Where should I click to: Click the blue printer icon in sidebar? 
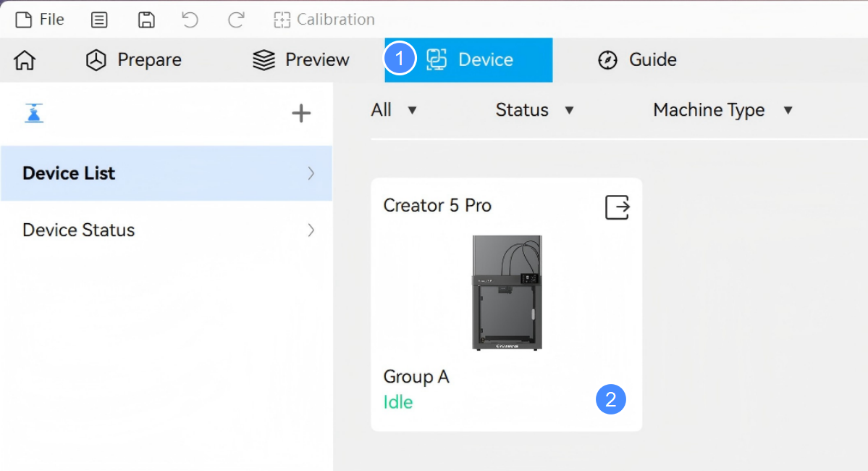click(x=34, y=113)
